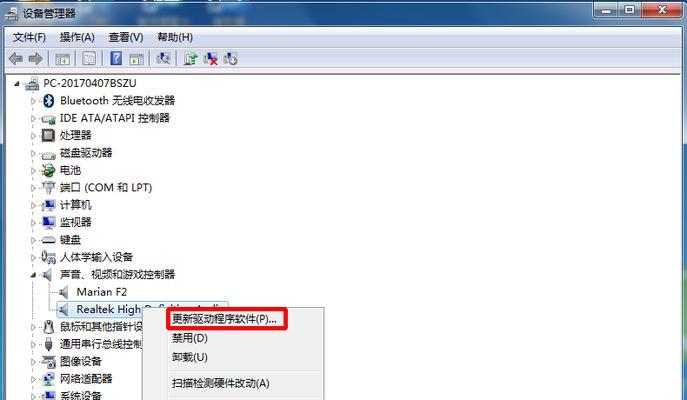The image size is (687, 400).
Task: Choose 扫描检测硬件改动(A) context entry
Action: click(x=220, y=383)
